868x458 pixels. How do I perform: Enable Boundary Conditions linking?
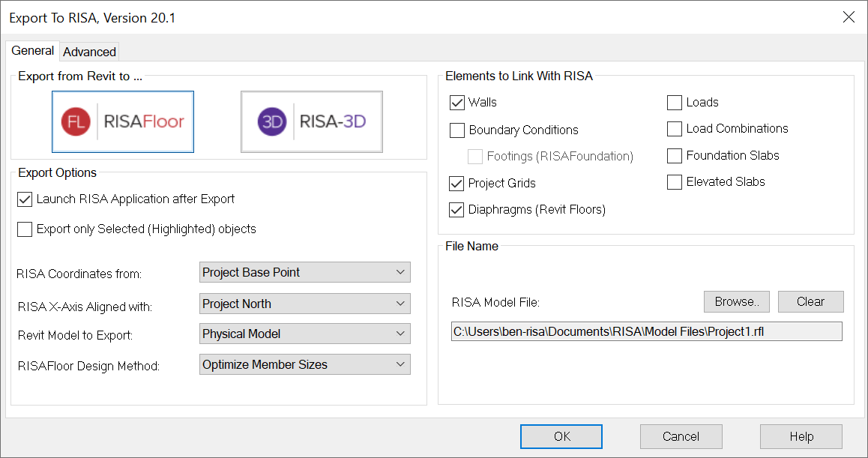point(457,130)
